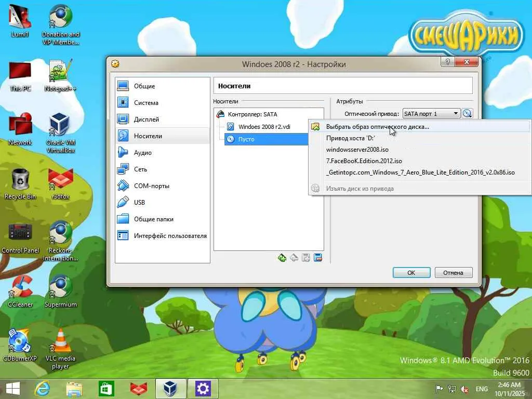Viewport: 532px width, 399px height.
Task: Click Изъять диск из привода
Action: [x=420, y=188]
